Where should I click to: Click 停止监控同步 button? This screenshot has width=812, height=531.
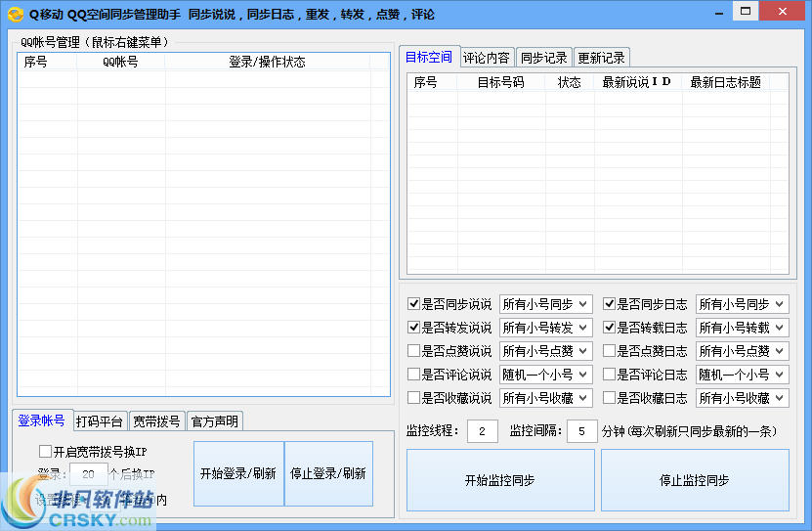[x=695, y=480]
